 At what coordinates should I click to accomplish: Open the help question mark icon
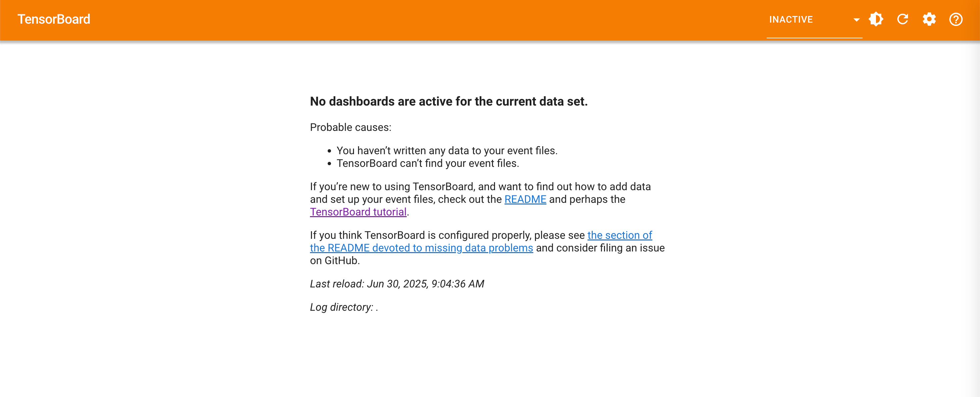point(956,19)
